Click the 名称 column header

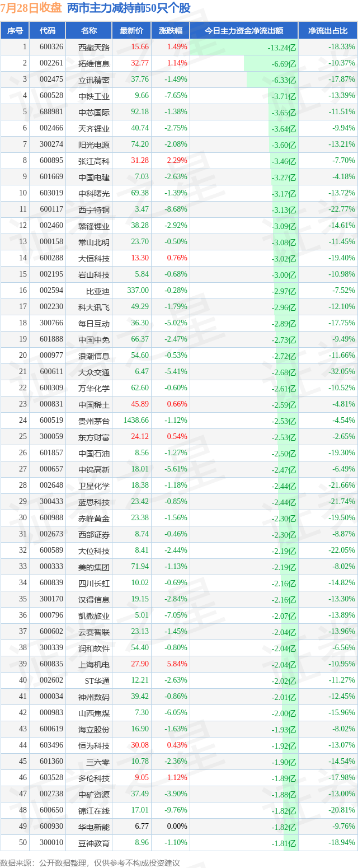(x=89, y=31)
